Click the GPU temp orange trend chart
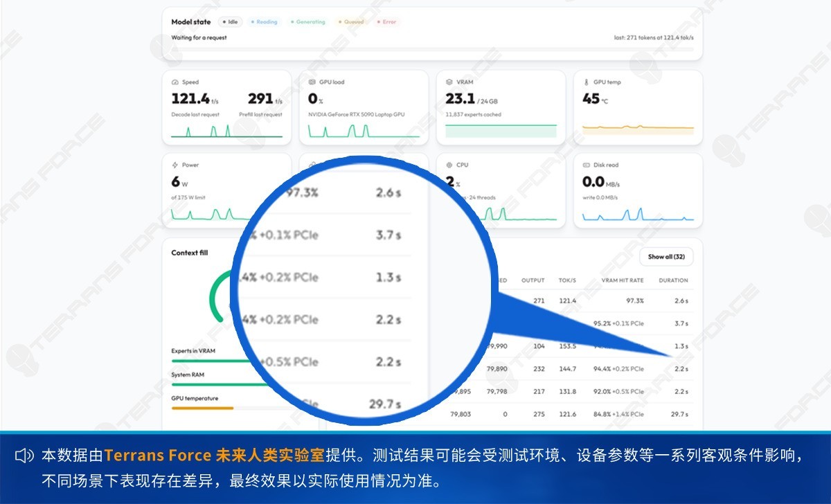Image resolution: width=831 pixels, height=504 pixels. click(638, 128)
